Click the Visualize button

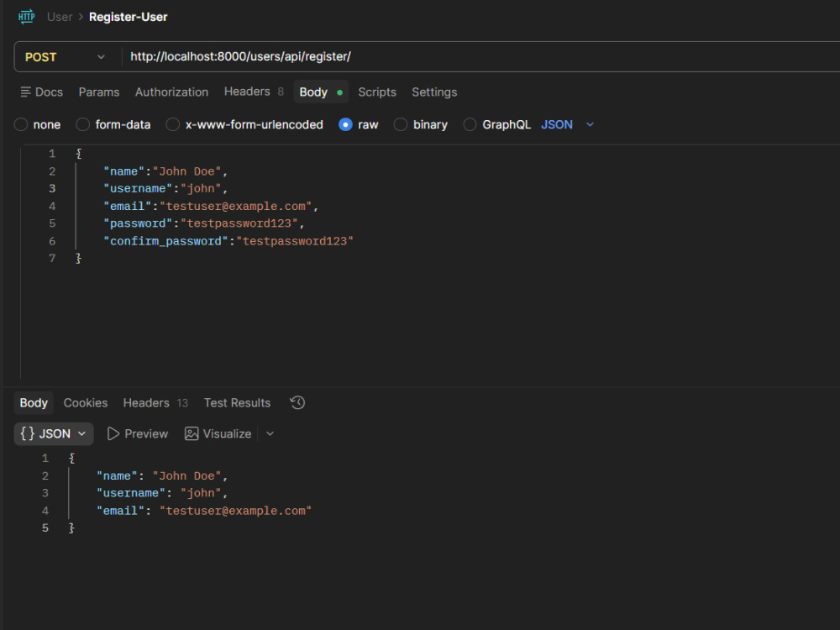coord(218,433)
